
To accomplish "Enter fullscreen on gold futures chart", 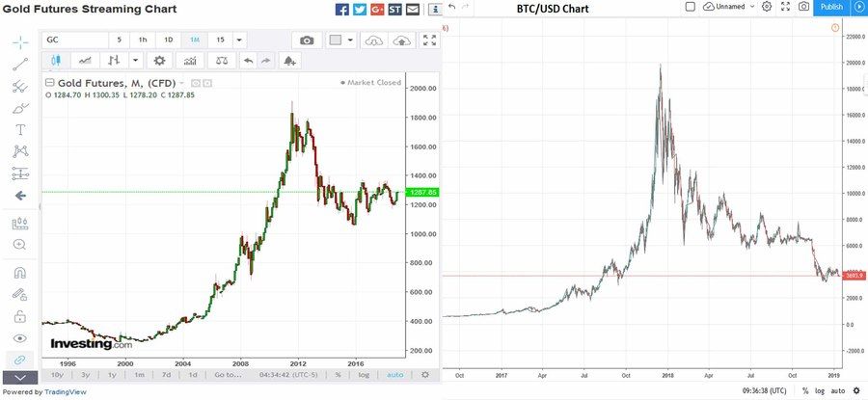I will 429,40.
